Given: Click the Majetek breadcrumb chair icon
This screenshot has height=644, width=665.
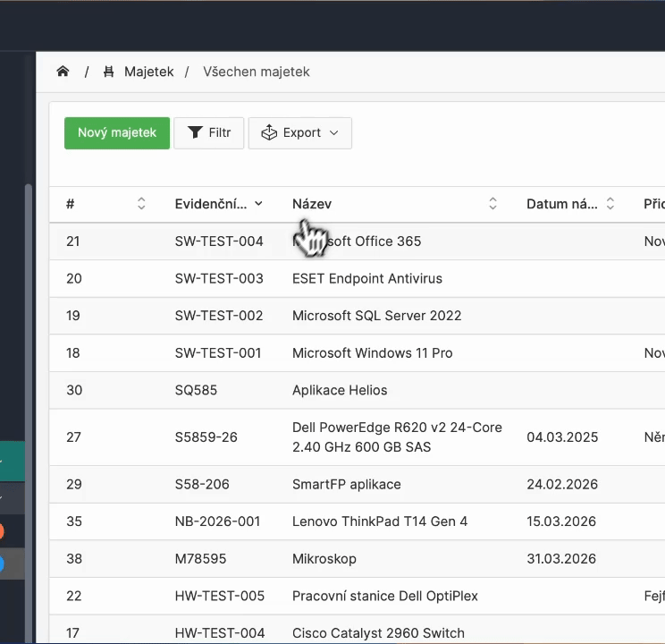Looking at the screenshot, I should (109, 72).
